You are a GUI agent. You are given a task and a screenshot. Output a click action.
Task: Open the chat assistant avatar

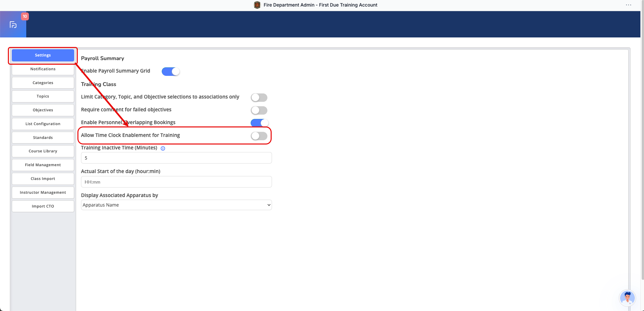[627, 298]
